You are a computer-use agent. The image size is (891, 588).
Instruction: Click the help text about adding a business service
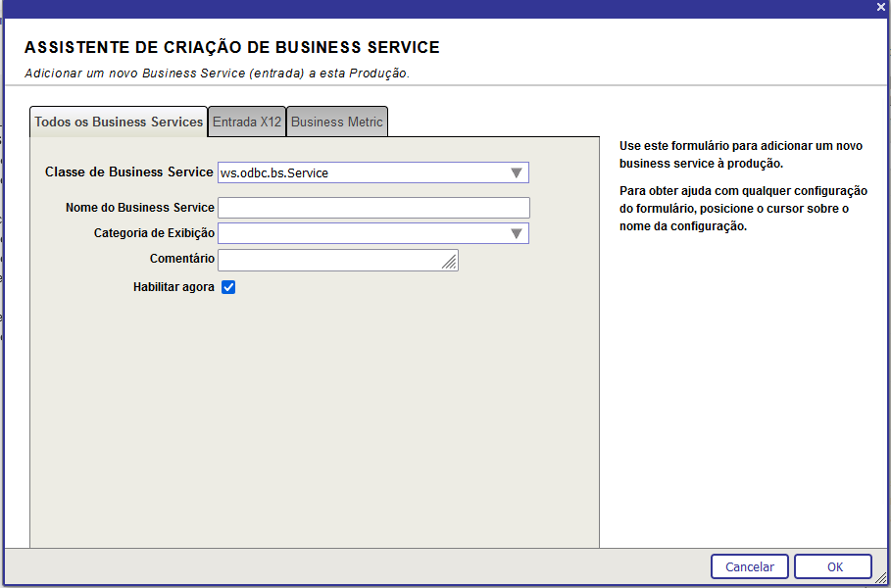click(740, 154)
